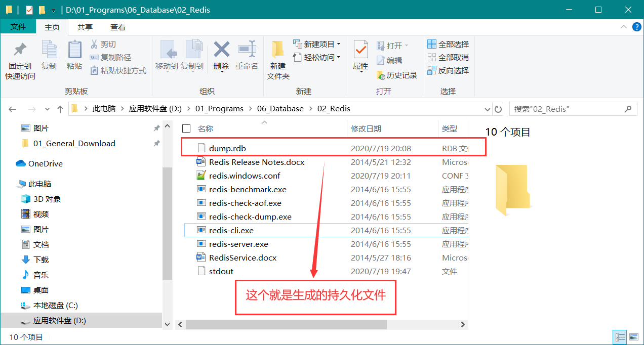Click the Rename icon in ribbon

(x=247, y=51)
